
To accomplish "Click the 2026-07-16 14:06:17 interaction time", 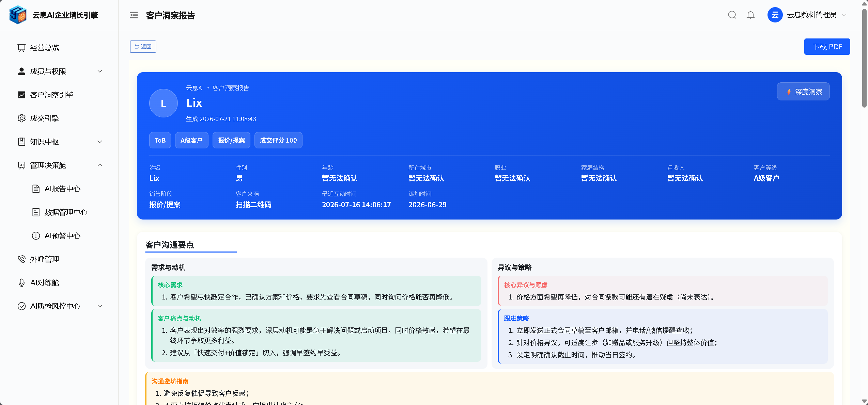I will [356, 205].
